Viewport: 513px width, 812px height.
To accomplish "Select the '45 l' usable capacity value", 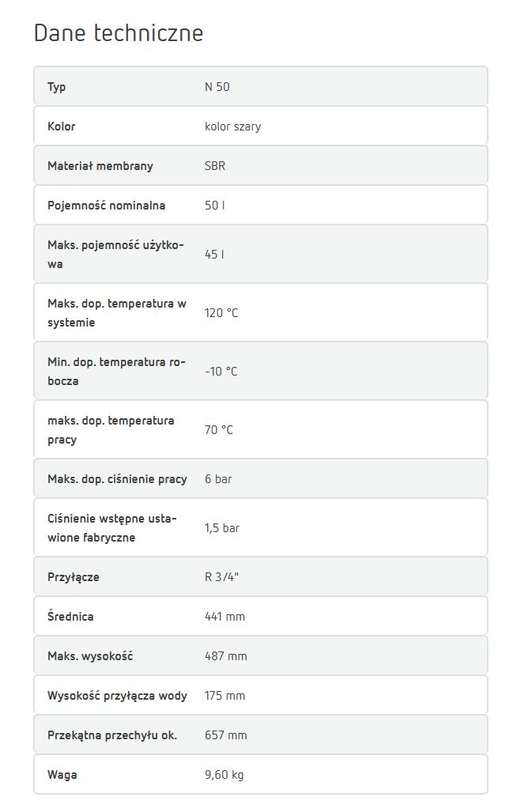I will click(214, 255).
